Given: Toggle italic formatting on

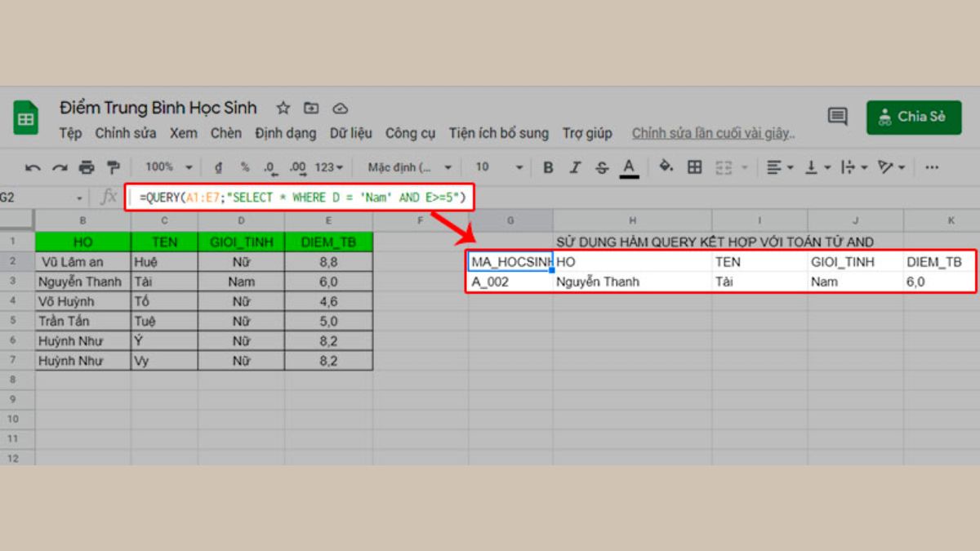Looking at the screenshot, I should click(x=576, y=167).
